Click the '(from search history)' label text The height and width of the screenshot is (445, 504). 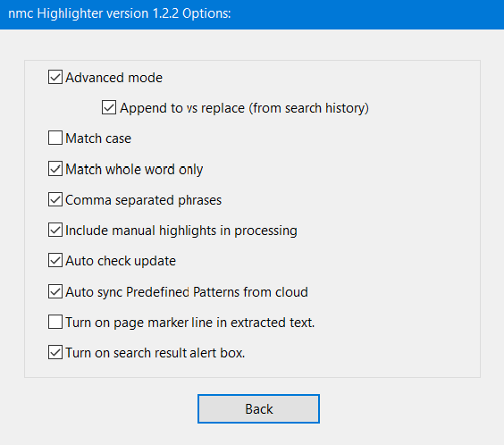[309, 108]
